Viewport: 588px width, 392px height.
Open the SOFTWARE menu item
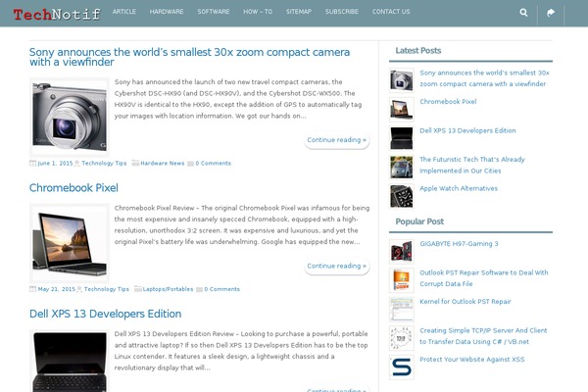tap(214, 12)
